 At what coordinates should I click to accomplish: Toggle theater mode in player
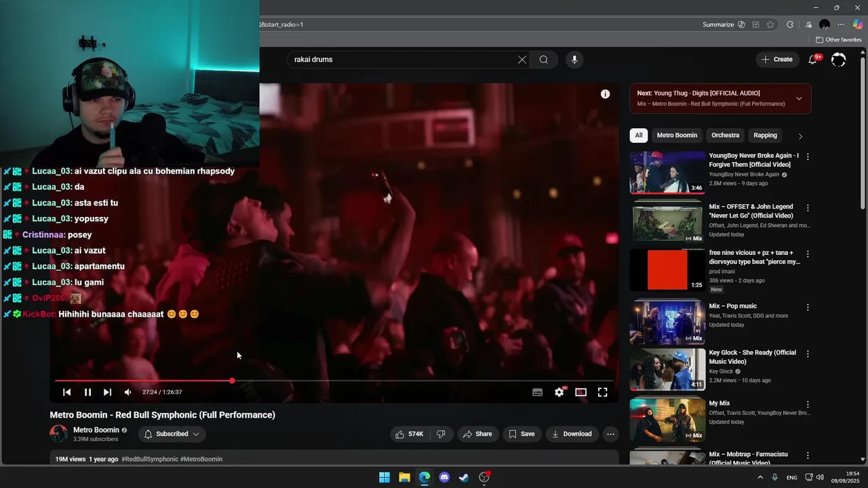pyautogui.click(x=580, y=392)
